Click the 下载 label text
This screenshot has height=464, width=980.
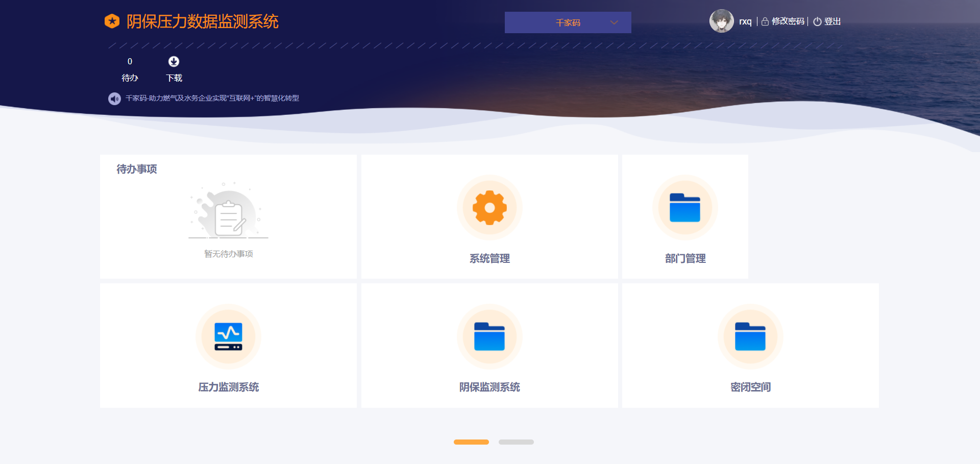174,78
